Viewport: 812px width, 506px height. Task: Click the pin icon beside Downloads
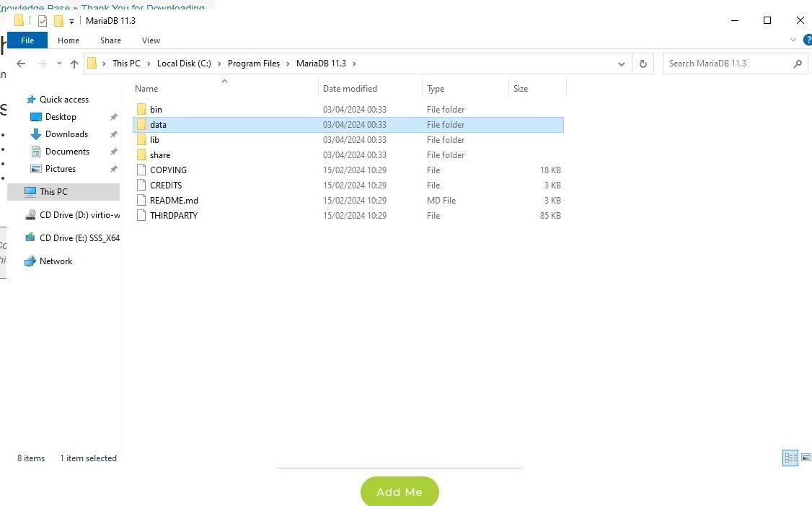[113, 134]
